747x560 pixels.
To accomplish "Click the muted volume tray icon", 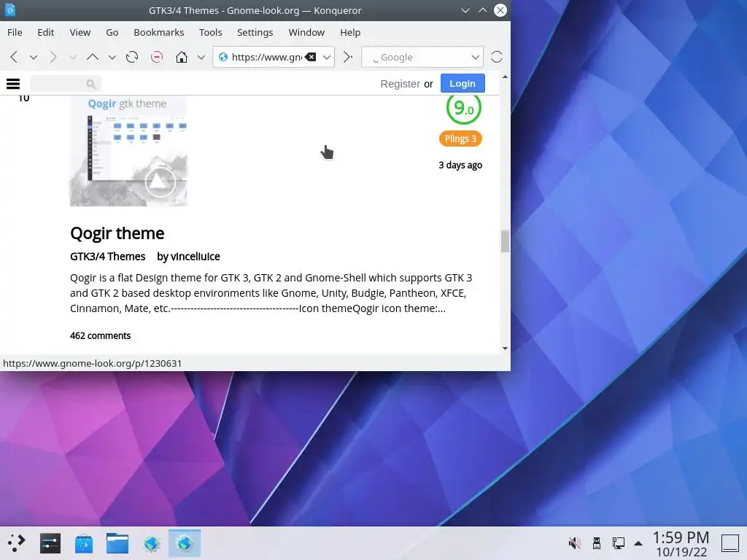I will pos(575,542).
